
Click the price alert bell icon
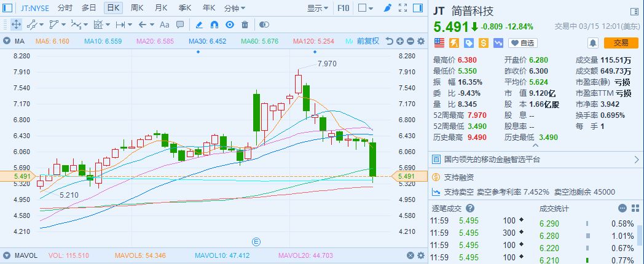tap(593, 42)
